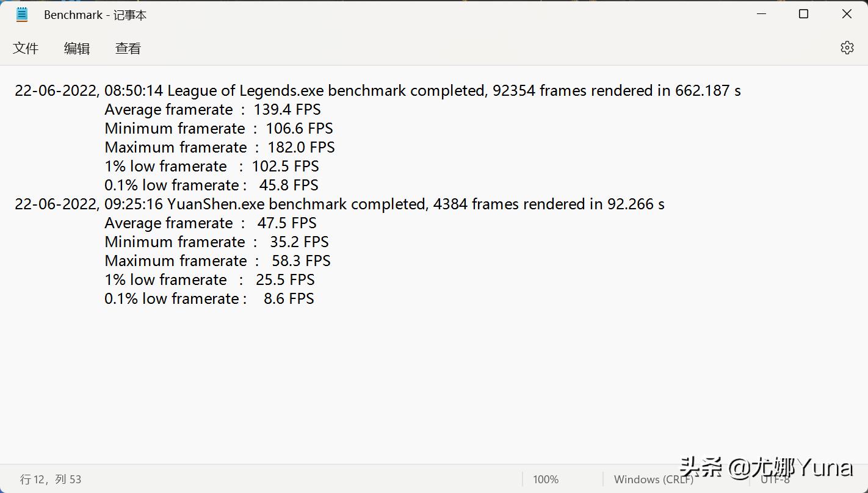Click the UTF-8 encoding indicator
868x493 pixels.
pos(775,480)
